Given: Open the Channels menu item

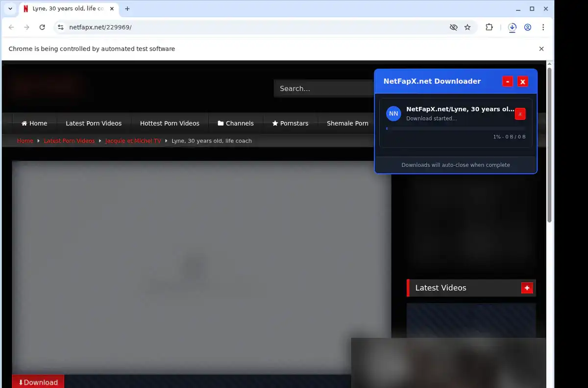Looking at the screenshot, I should 236,123.
